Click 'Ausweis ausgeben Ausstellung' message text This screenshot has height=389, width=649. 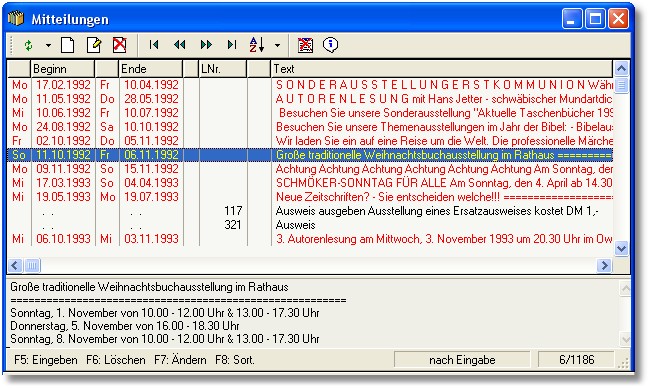click(437, 211)
